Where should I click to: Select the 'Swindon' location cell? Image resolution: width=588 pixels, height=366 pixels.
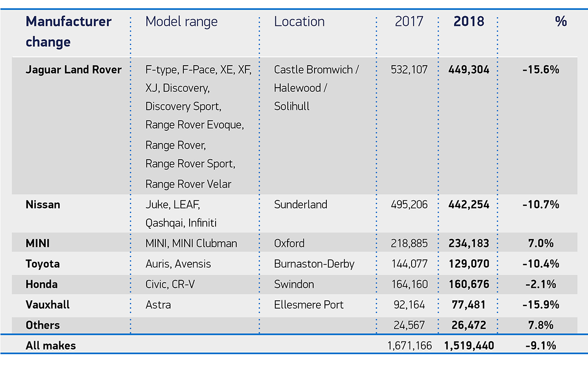pyautogui.click(x=294, y=284)
